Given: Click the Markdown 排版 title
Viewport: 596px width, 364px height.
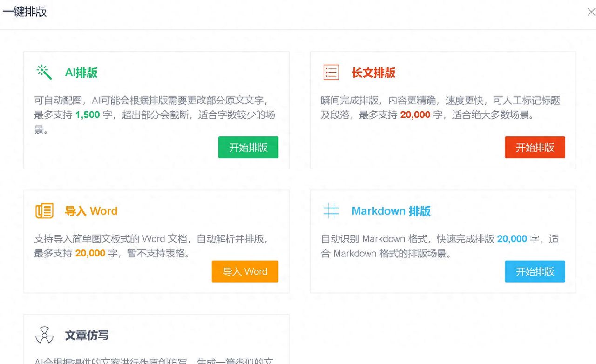Looking at the screenshot, I should [391, 211].
